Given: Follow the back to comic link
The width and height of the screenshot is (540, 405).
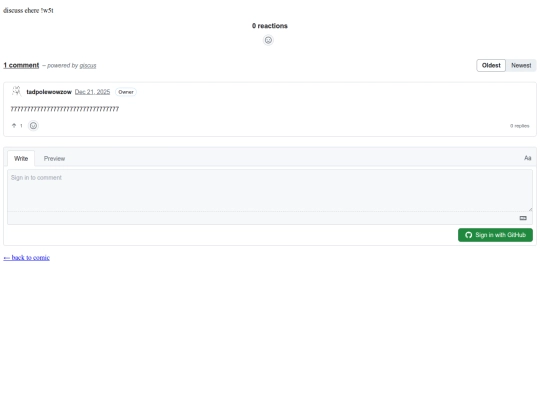Looking at the screenshot, I should 27,258.
